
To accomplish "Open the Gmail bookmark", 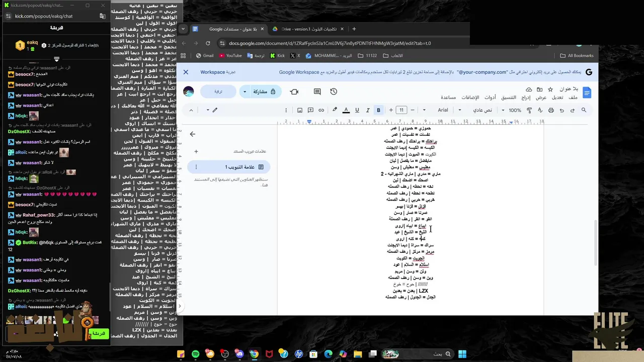I will 205,56.
